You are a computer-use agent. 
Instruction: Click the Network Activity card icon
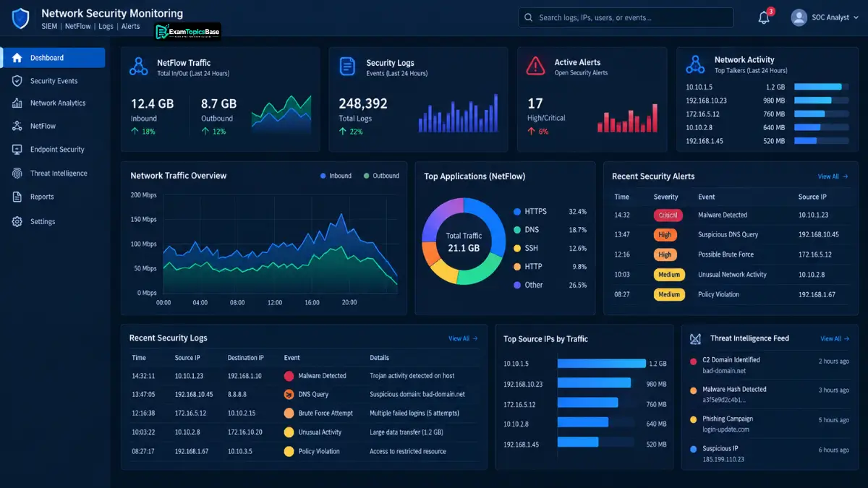696,64
